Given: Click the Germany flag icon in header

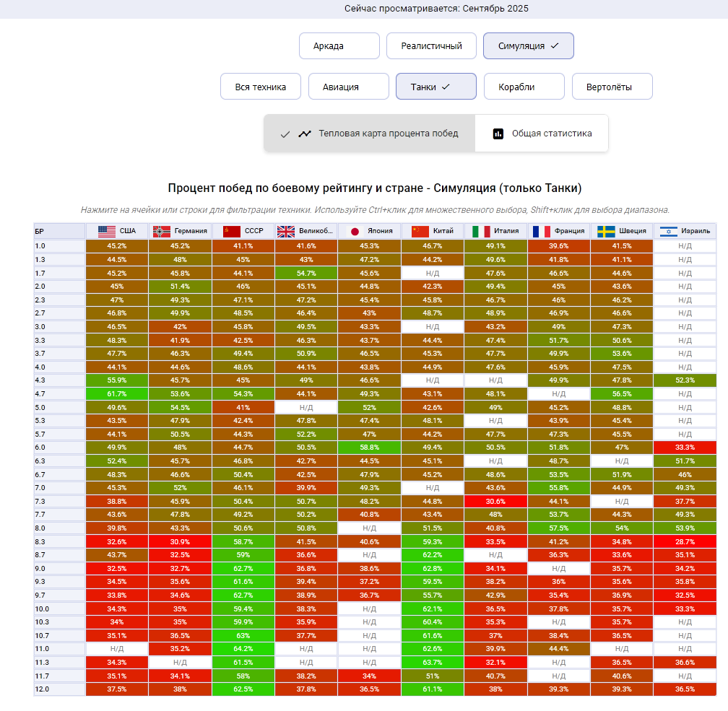Looking at the screenshot, I should point(160,231).
